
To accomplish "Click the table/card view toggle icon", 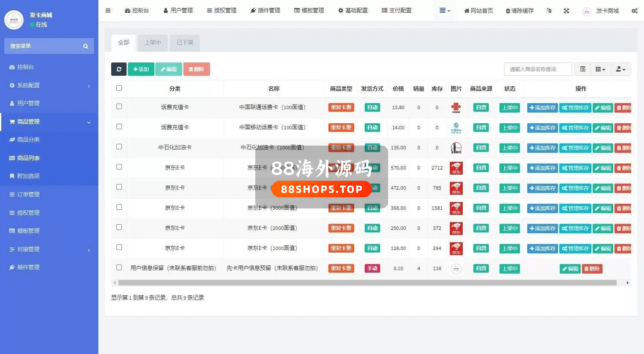I will pos(582,69).
